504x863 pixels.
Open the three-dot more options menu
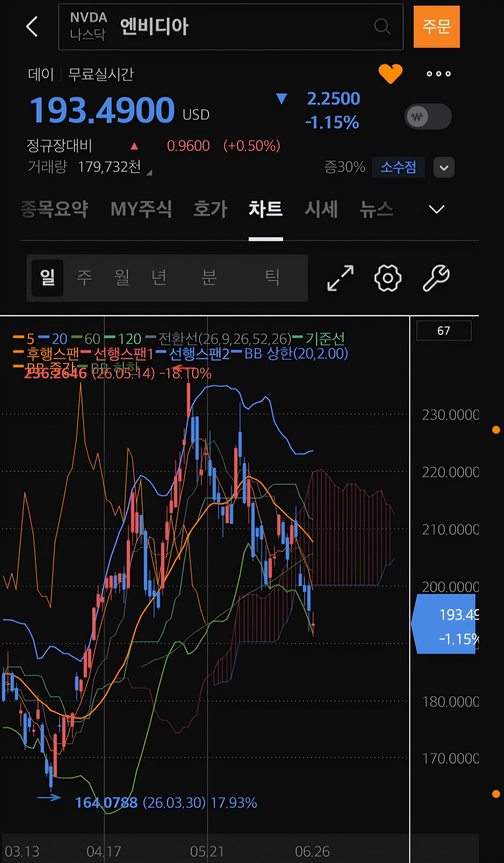coord(439,74)
